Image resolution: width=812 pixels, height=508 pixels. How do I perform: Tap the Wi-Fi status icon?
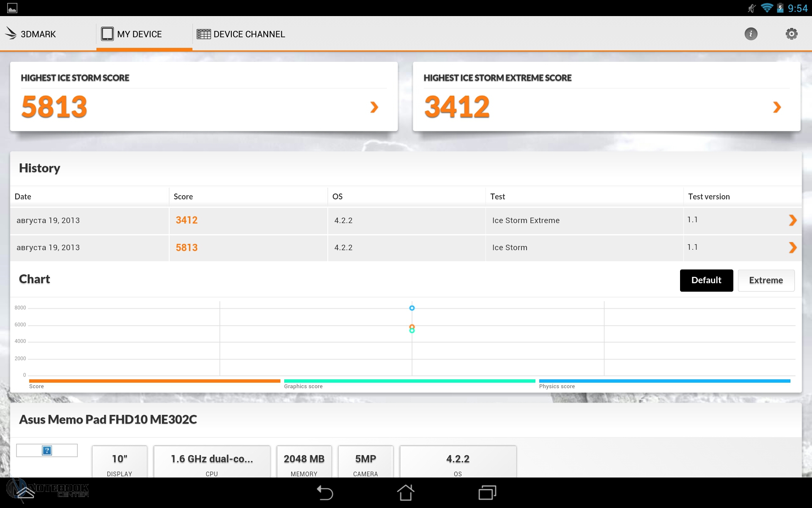766,8
